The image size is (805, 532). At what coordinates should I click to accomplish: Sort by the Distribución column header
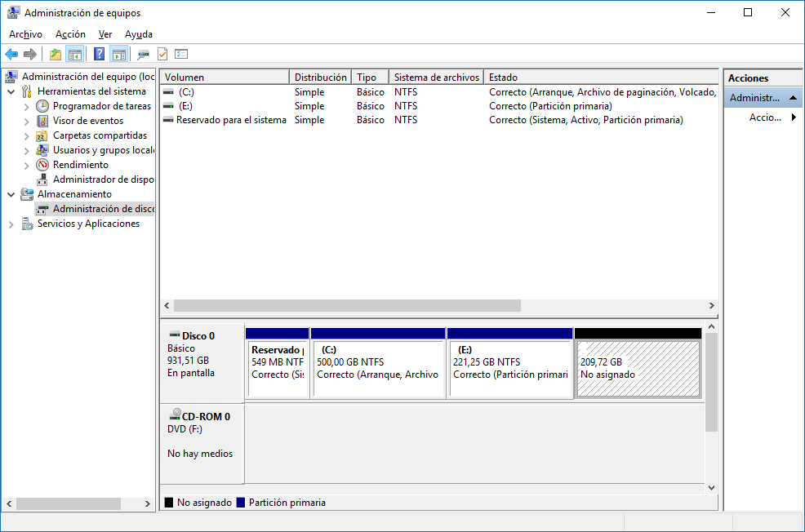tap(320, 77)
